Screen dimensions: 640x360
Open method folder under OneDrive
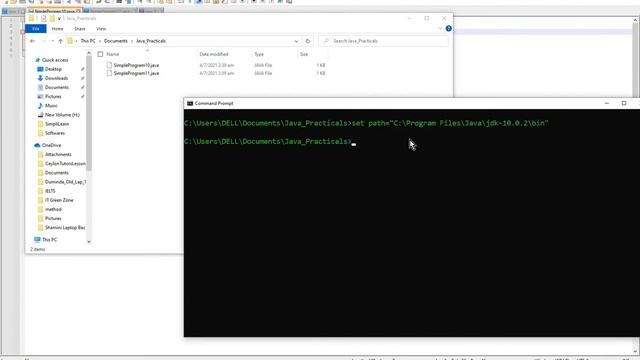click(53, 209)
